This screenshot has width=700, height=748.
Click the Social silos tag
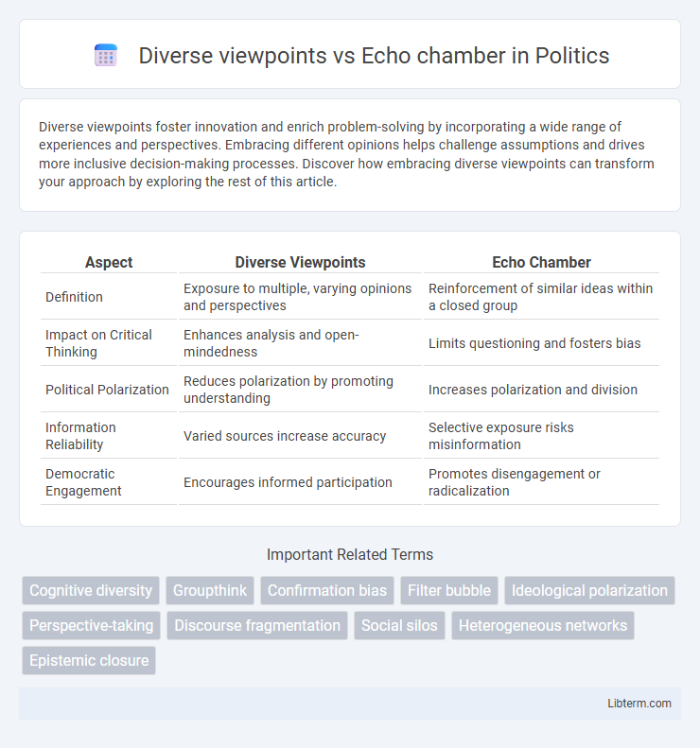399,625
